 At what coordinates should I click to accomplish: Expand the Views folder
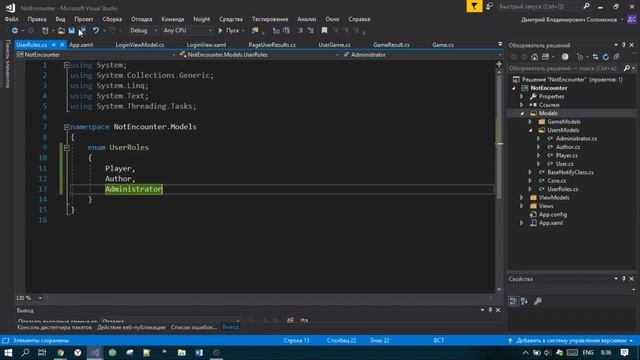coord(522,206)
